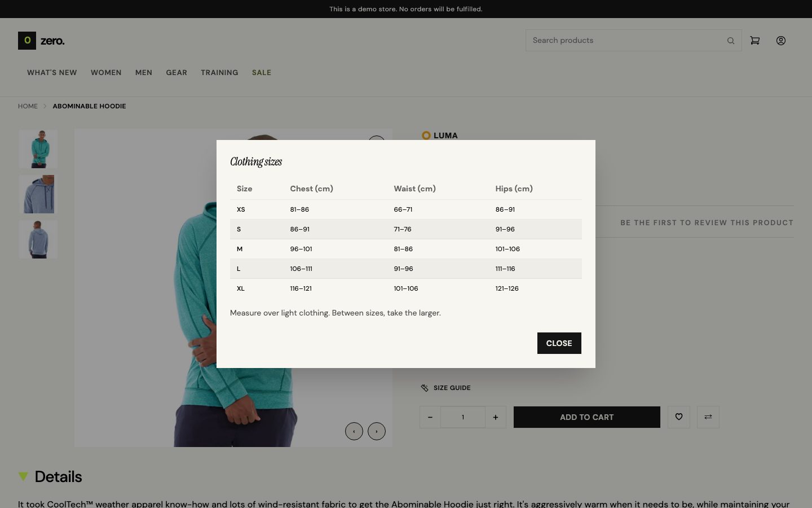Increase quantity with plus button
This screenshot has width=812, height=508.
tap(496, 417)
